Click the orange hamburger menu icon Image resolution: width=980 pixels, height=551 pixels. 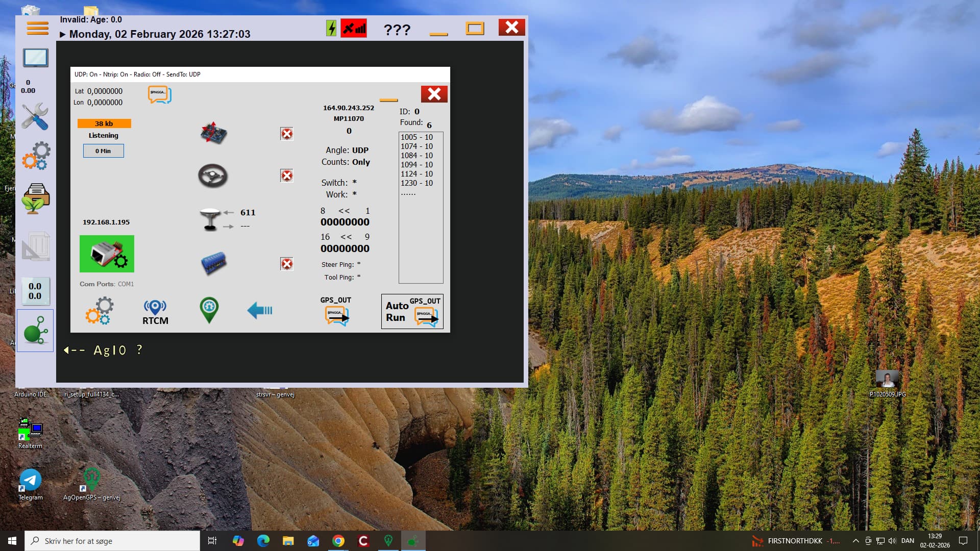(x=38, y=28)
